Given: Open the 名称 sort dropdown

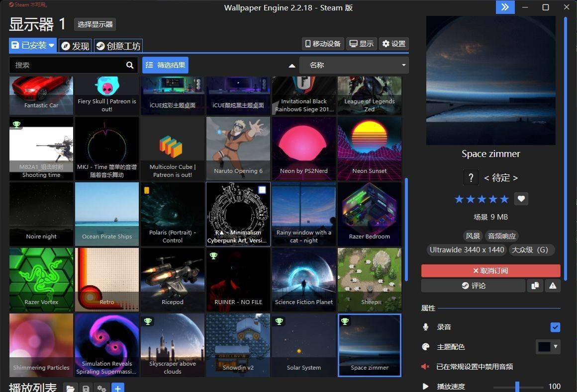Looking at the screenshot, I should click(354, 66).
